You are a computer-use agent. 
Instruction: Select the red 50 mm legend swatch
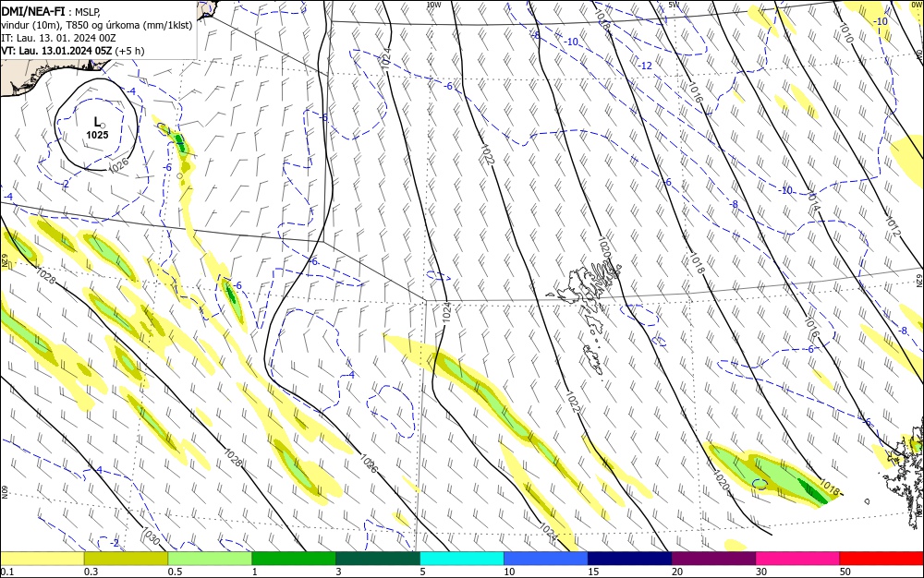pos(881,559)
